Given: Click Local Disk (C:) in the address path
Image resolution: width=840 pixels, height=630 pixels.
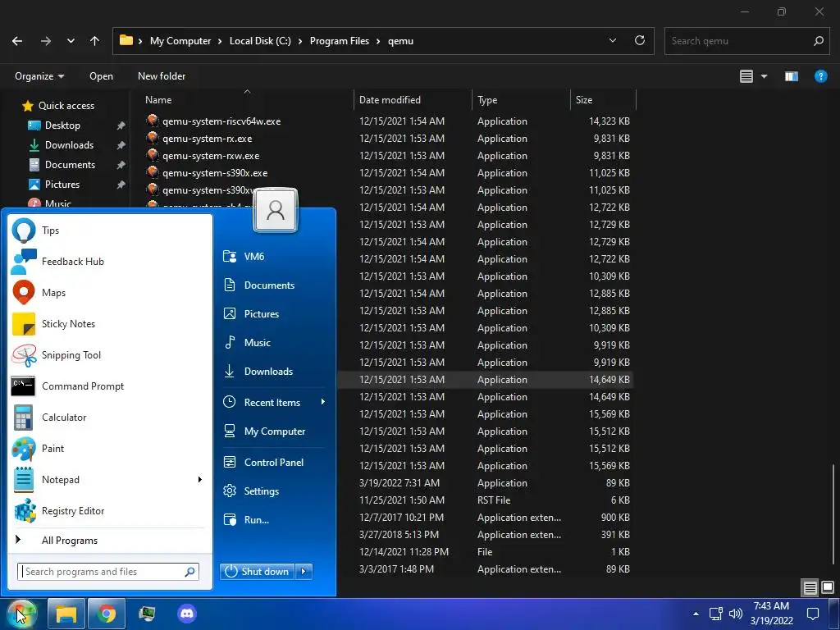Looking at the screenshot, I should 260,41.
